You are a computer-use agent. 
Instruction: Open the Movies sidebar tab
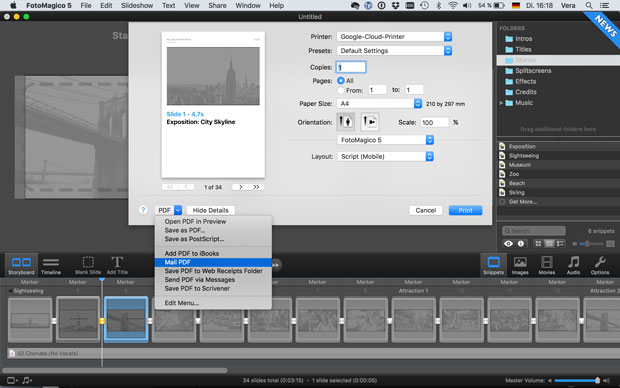pos(547,265)
